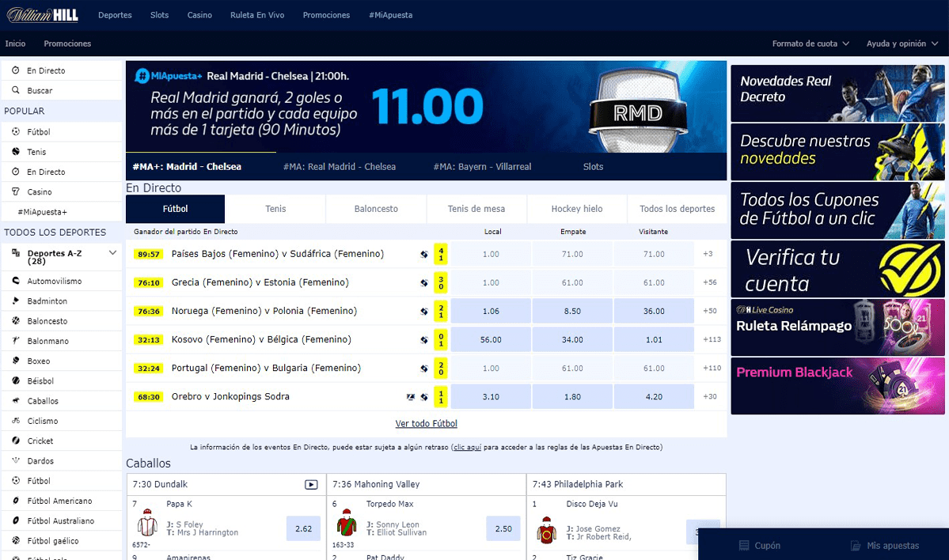Select the 1.80 draw odds for Orebro match
The image size is (949, 560).
pyautogui.click(x=572, y=397)
